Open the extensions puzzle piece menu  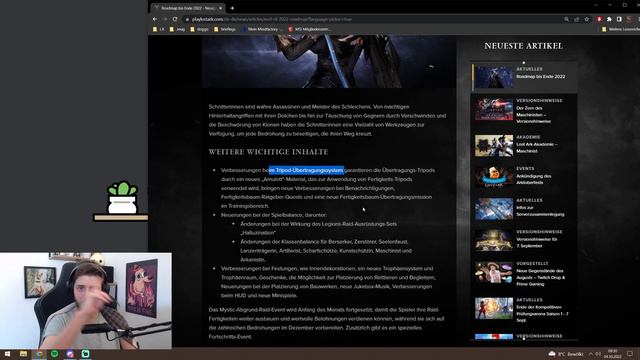tap(609, 19)
